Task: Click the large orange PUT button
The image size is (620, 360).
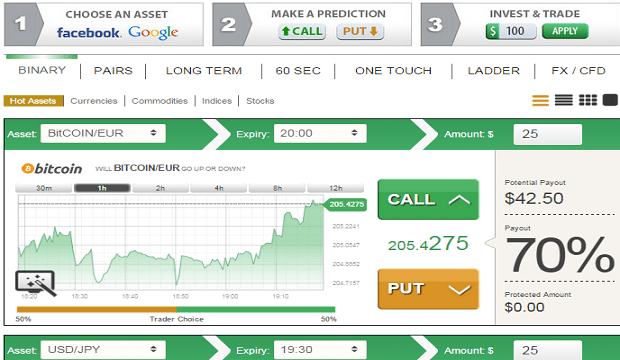Action: click(428, 289)
